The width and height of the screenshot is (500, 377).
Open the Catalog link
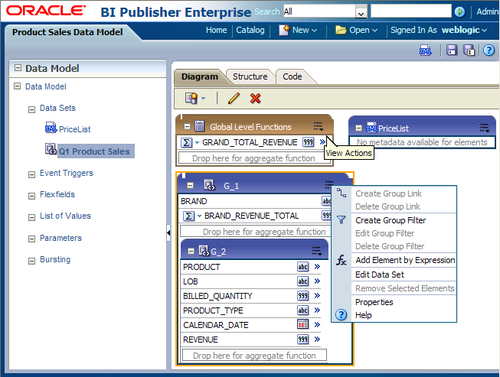(250, 30)
